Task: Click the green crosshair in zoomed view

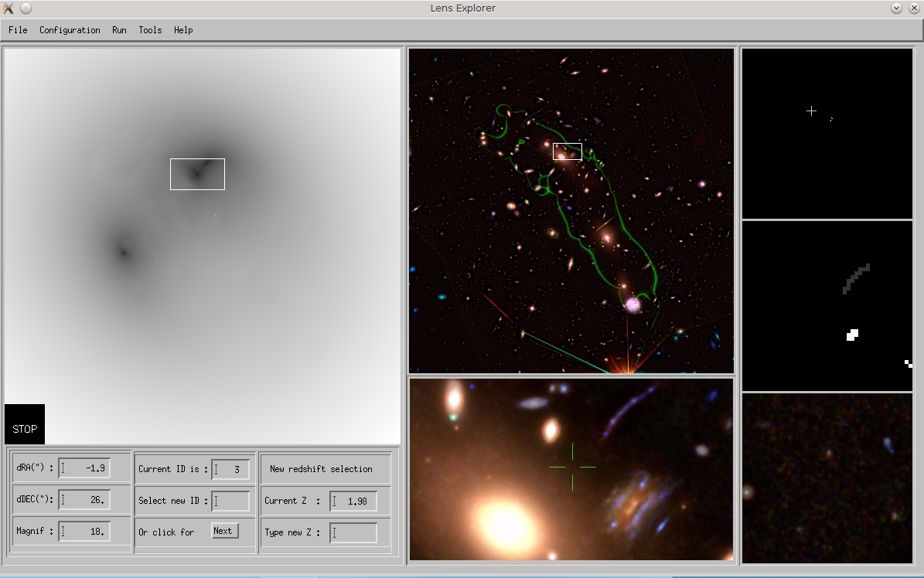Action: pos(572,467)
